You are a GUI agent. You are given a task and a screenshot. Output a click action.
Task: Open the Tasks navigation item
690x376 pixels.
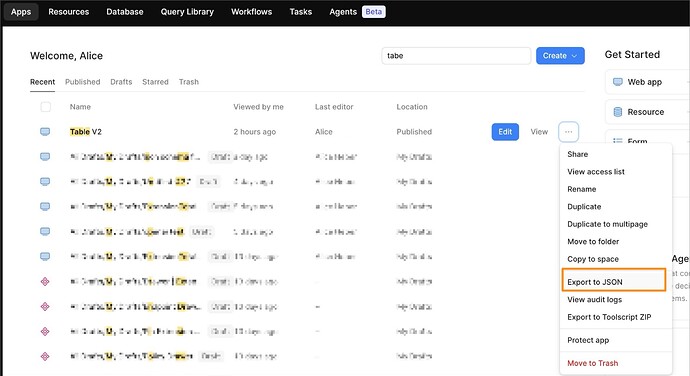301,12
